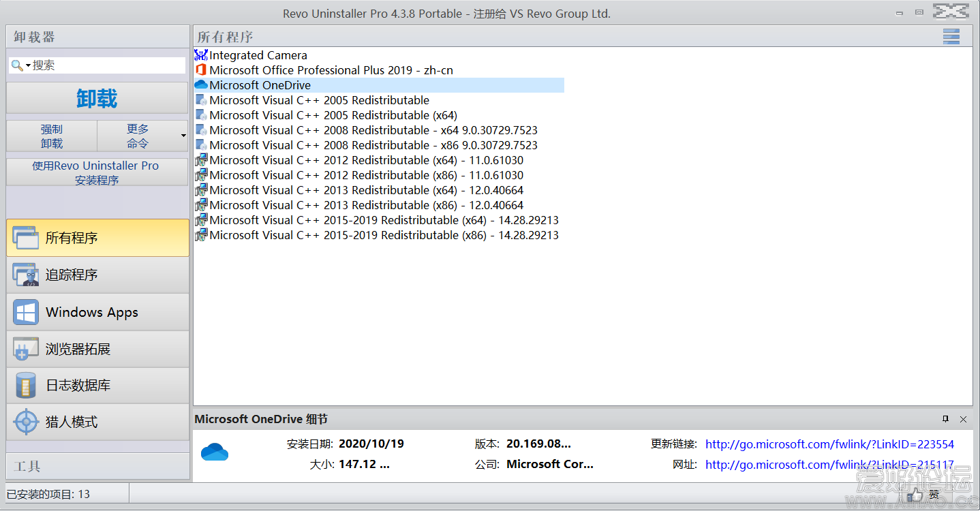Switch to 猎人模式 tab
The image size is (980, 511).
click(x=97, y=422)
